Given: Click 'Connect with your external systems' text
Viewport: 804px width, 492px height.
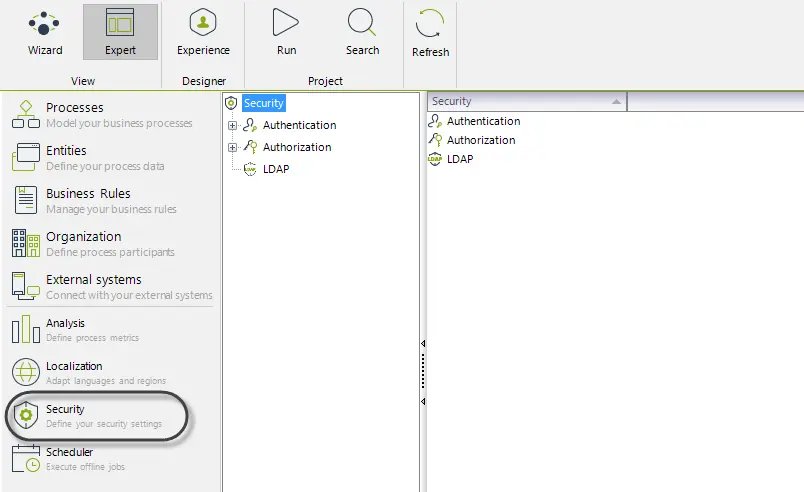Looking at the screenshot, I should [129, 295].
